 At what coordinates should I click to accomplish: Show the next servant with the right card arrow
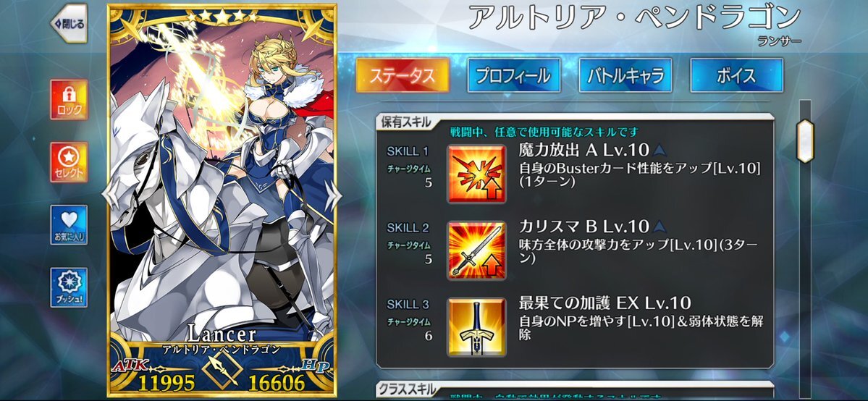tap(334, 195)
